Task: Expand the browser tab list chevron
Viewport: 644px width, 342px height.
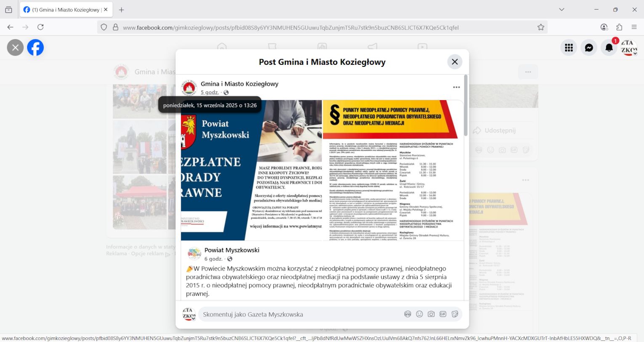Action: point(562,10)
